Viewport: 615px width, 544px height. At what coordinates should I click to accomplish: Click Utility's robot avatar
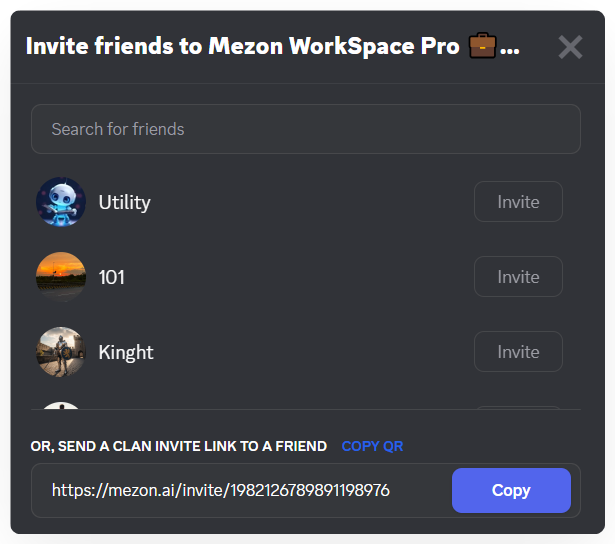coord(61,202)
